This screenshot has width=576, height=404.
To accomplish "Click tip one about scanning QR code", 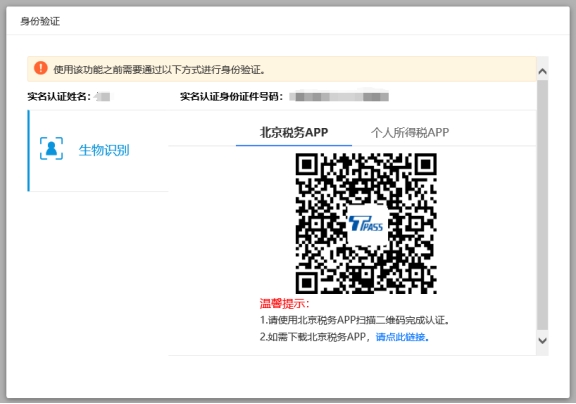I will (x=355, y=320).
